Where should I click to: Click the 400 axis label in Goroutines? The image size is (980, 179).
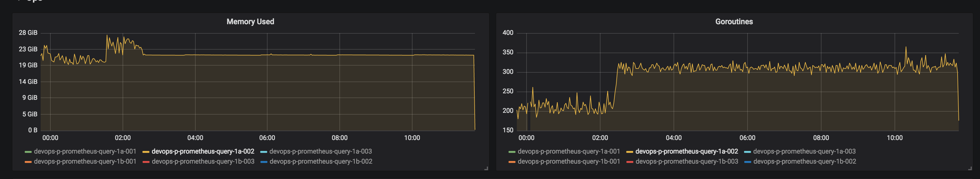coord(508,33)
